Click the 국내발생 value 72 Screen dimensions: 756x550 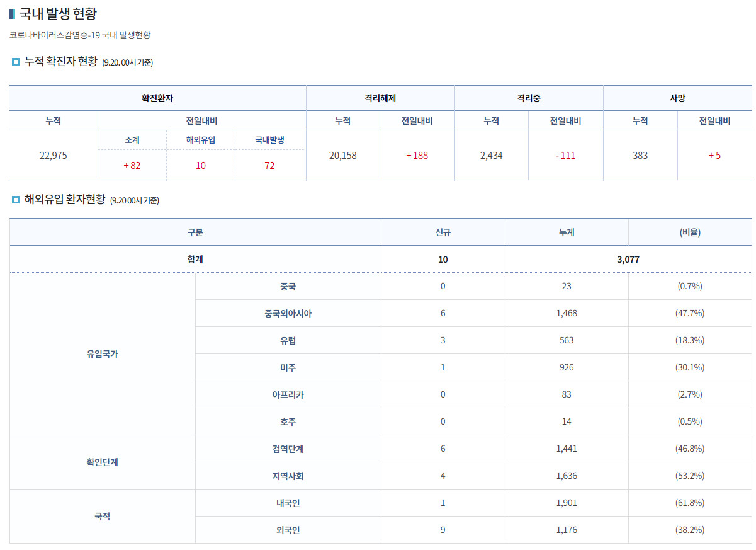pos(269,166)
